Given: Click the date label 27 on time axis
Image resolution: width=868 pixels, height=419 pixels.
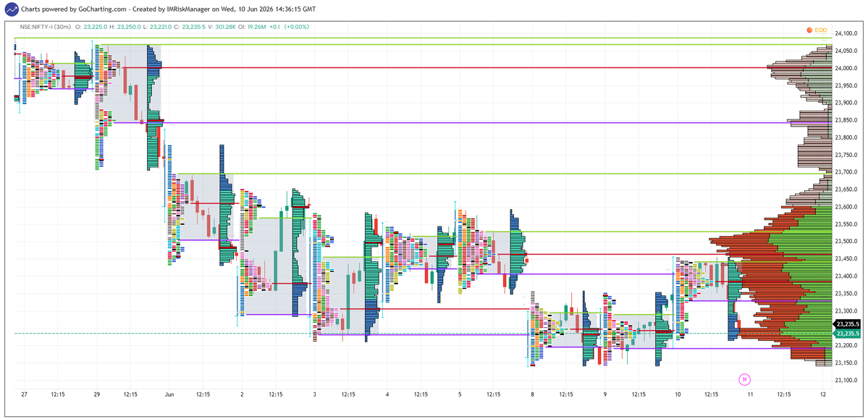Looking at the screenshot, I should point(24,394).
